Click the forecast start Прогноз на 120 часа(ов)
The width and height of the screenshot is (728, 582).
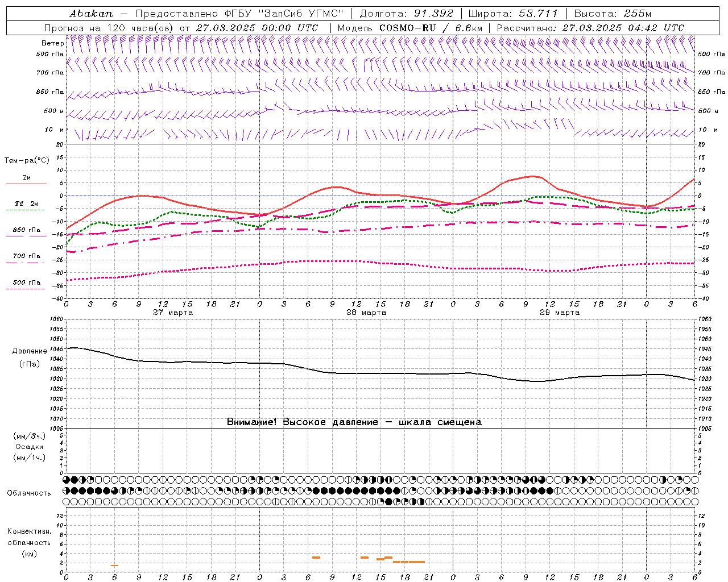109,28
